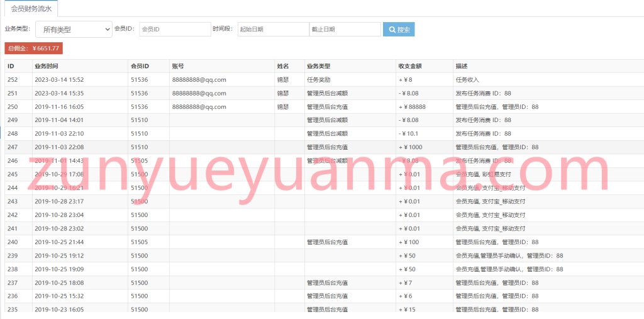Viewport: 644px width, 319px height.
Task: Select row ID 241
Action: 13,228
